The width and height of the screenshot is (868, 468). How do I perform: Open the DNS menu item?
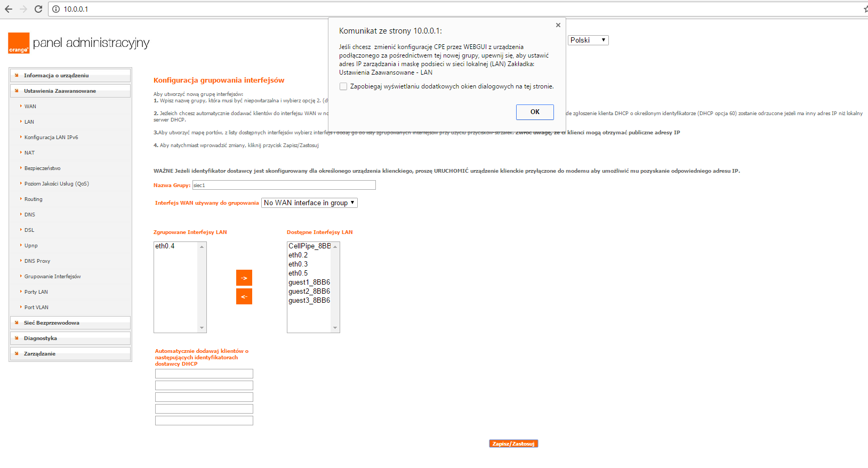(x=30, y=215)
